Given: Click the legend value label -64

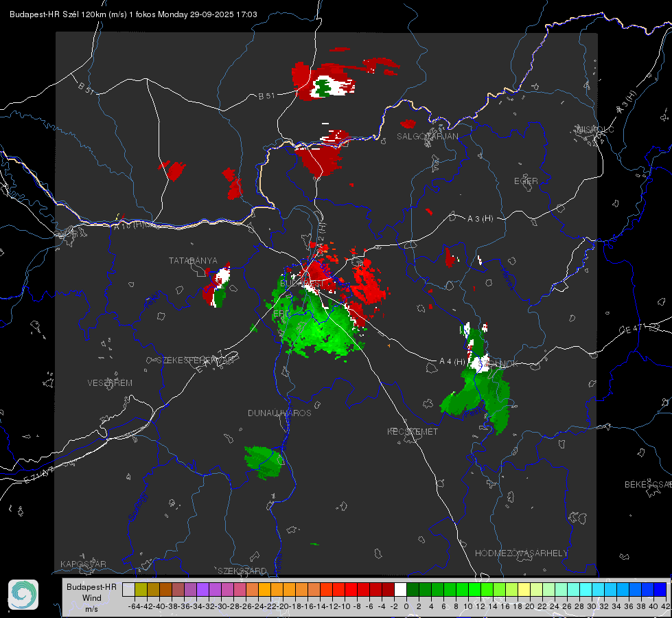Looking at the screenshot, I should click(x=135, y=606).
